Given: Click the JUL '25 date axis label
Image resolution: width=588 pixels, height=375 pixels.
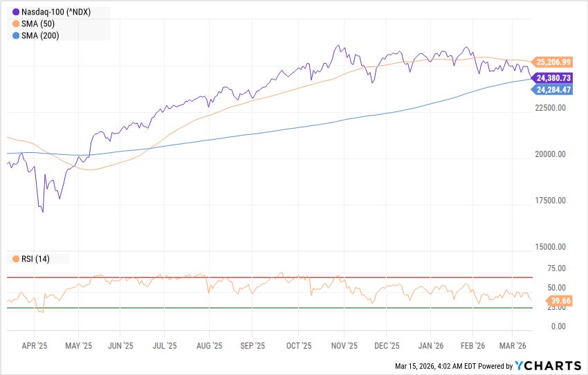Looking at the screenshot, I should tap(164, 346).
